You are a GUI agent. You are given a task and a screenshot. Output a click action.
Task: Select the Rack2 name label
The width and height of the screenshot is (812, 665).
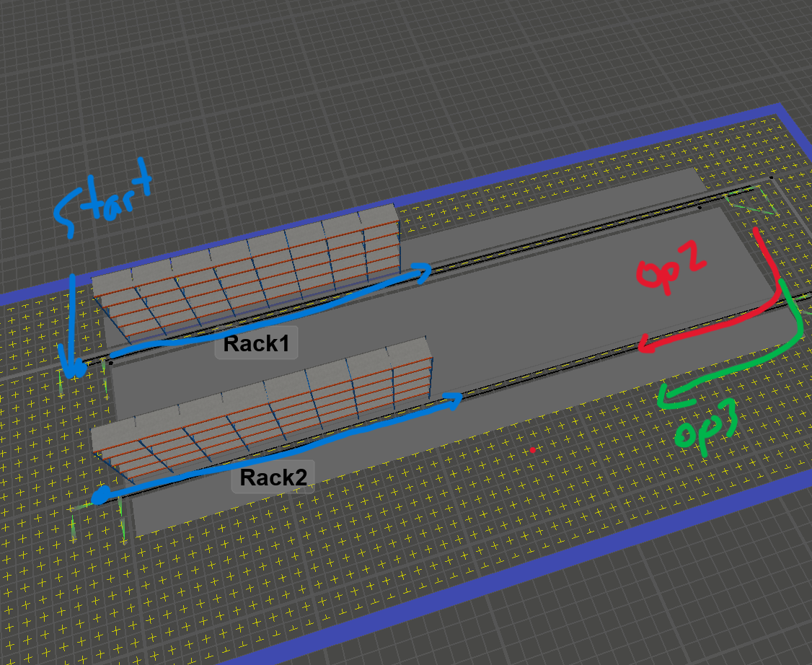273,477
